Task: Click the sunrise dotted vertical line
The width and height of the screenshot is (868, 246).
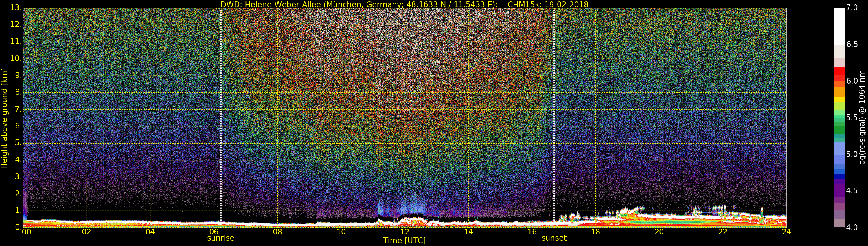Action: click(x=221, y=115)
